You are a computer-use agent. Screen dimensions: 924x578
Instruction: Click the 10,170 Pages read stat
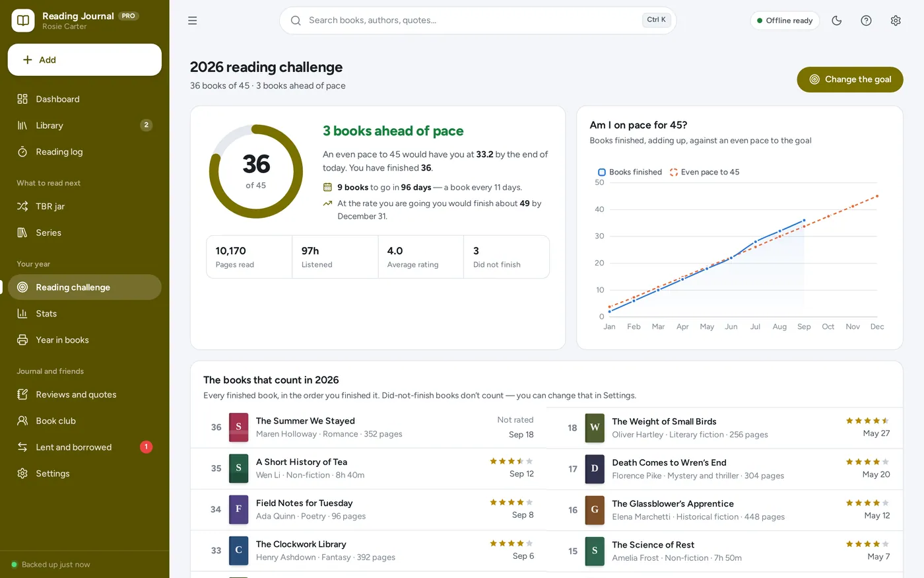click(x=249, y=257)
